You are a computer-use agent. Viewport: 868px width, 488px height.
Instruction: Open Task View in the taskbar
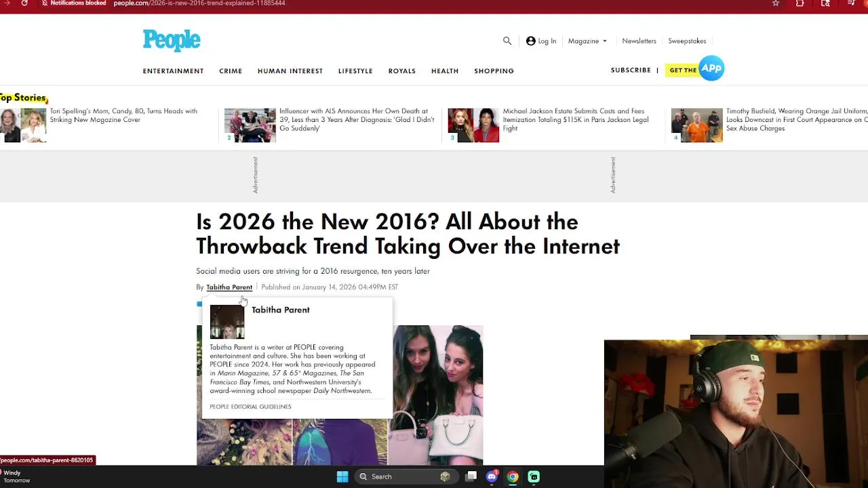point(471,476)
